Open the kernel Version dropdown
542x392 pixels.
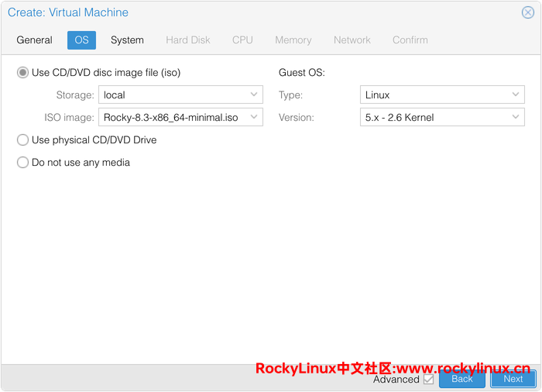point(516,118)
